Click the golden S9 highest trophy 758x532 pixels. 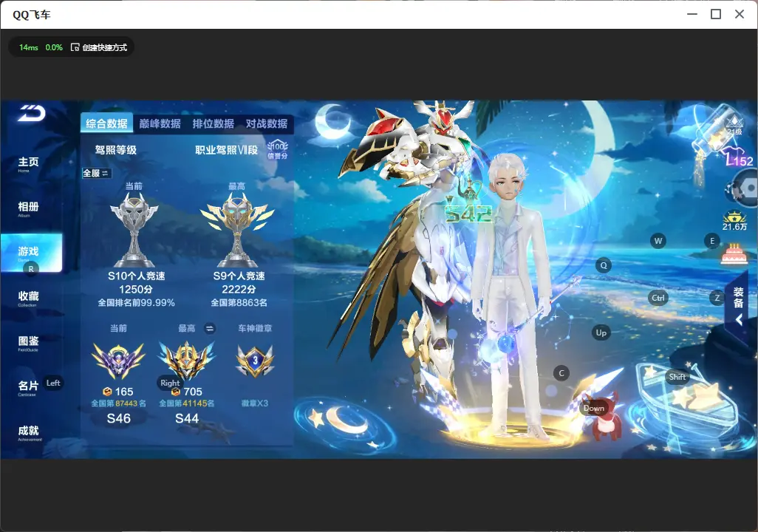coord(237,230)
